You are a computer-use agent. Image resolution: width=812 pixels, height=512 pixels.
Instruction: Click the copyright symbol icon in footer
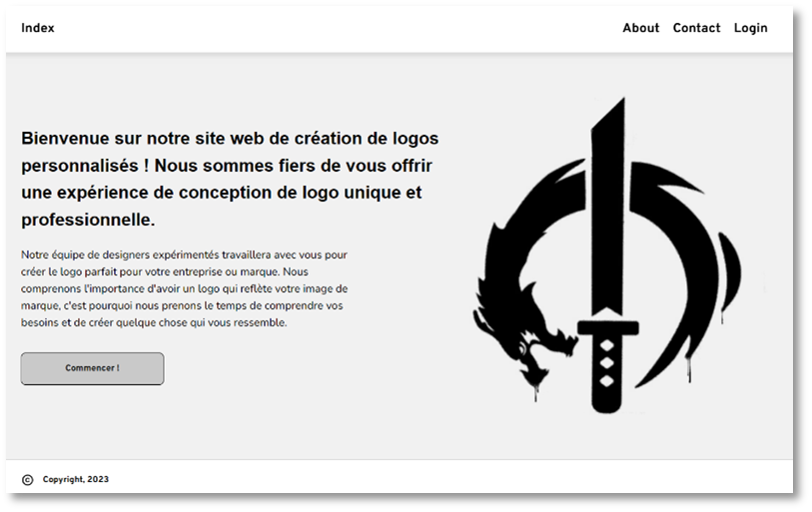(x=27, y=480)
